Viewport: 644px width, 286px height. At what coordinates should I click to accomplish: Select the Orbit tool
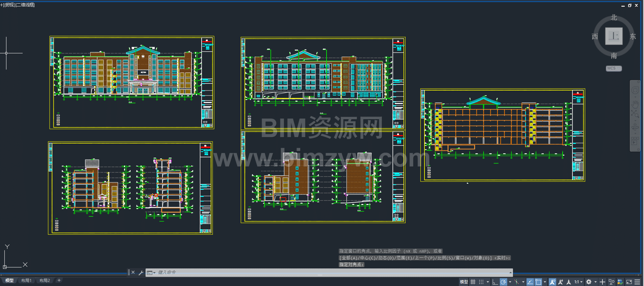pos(635,127)
